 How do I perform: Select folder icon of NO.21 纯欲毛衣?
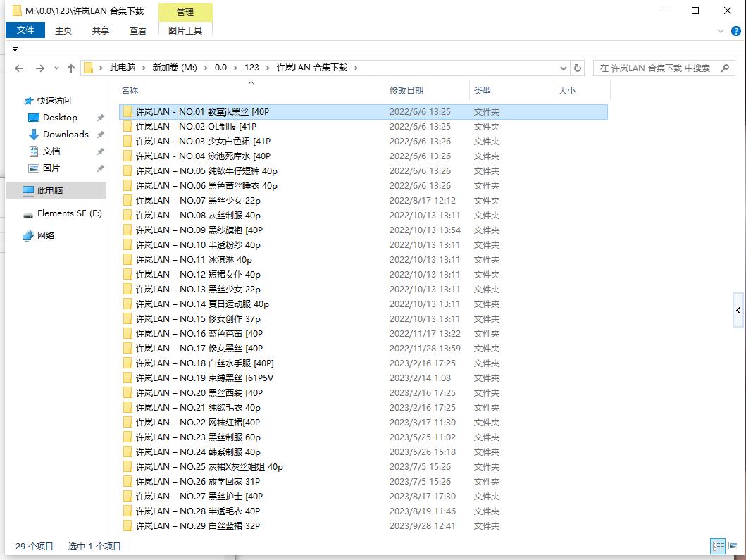[x=128, y=408]
